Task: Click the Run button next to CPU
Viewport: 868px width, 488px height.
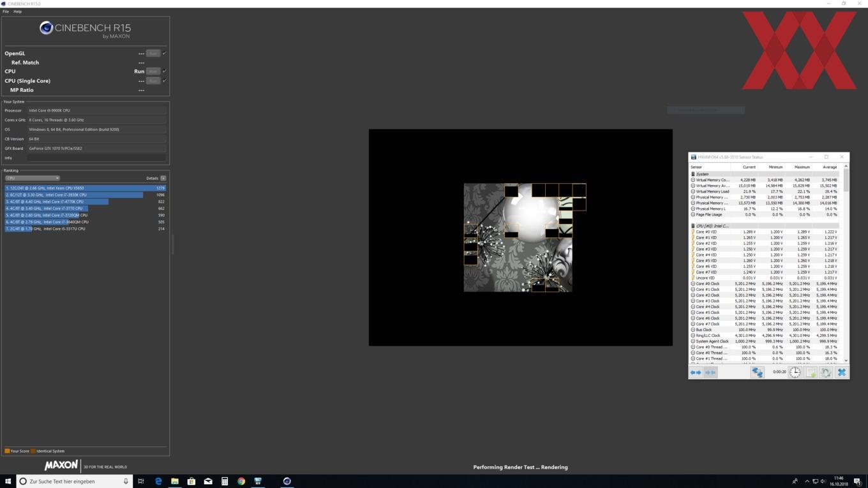Action: pyautogui.click(x=153, y=71)
